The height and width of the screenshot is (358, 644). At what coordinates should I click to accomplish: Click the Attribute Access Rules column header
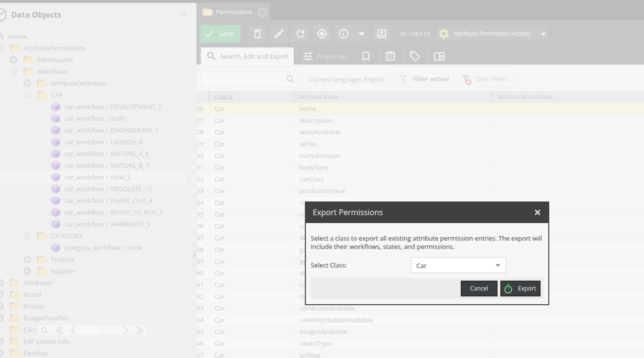coord(568,97)
